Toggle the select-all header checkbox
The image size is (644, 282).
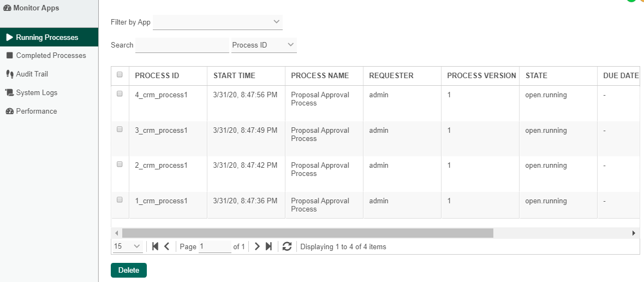point(120,75)
